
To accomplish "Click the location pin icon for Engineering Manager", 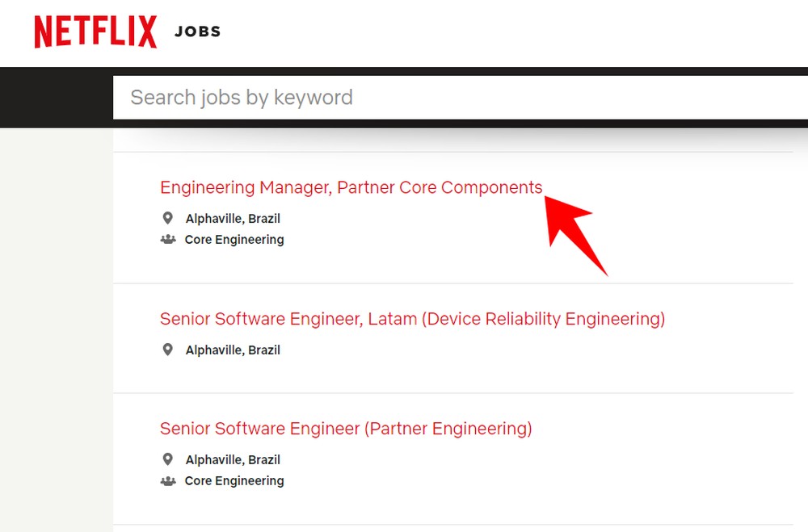I will click(168, 217).
